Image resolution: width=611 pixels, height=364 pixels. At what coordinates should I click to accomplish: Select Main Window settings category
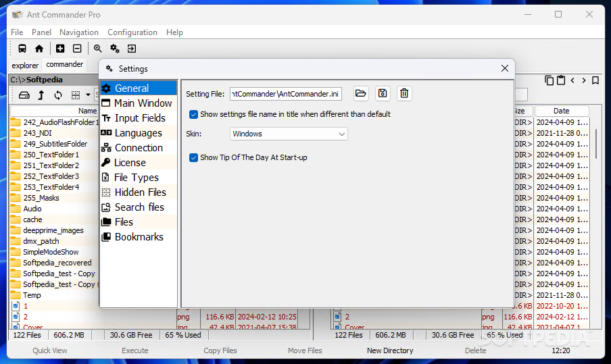(x=139, y=103)
